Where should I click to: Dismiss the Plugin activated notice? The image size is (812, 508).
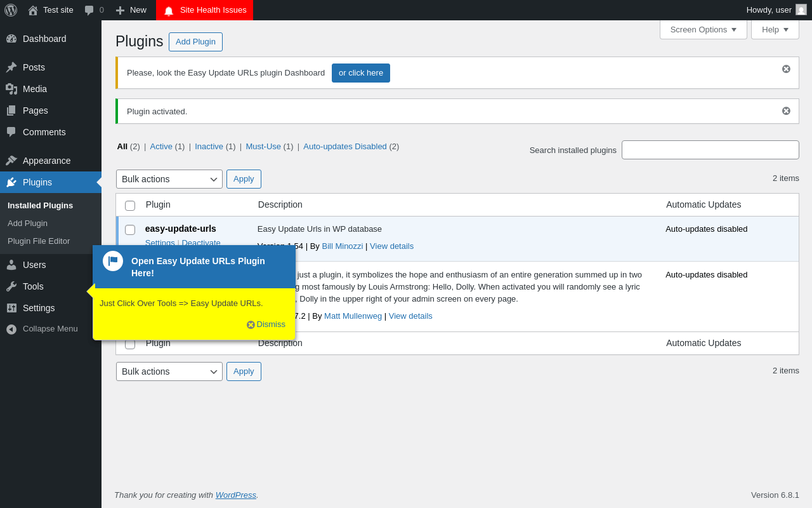click(x=786, y=110)
